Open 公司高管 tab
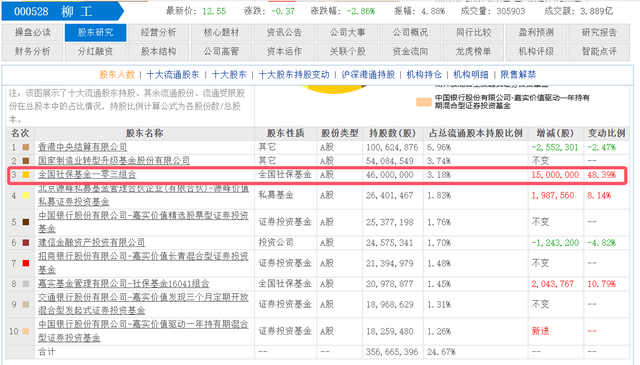 [221, 52]
